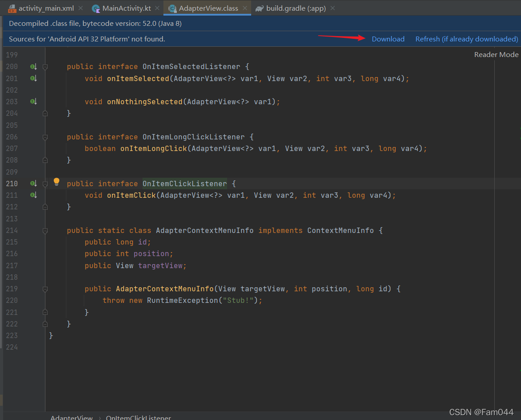Collapse AdapterContextMenuInfo class at line 214

(x=45, y=231)
